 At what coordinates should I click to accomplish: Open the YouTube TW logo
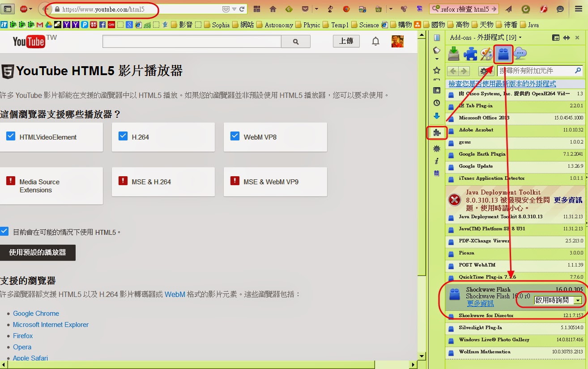click(34, 41)
